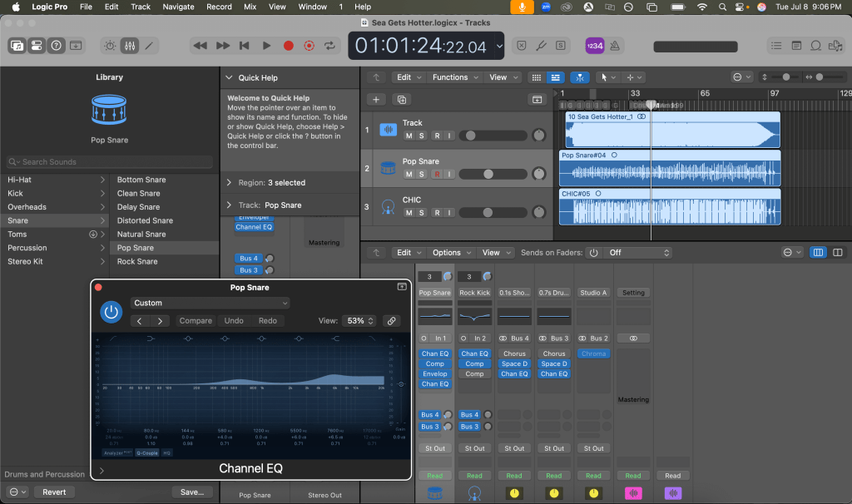Toggle the Analyzer button in Channel EQ
Viewport: 852px width, 504px height.
117,453
